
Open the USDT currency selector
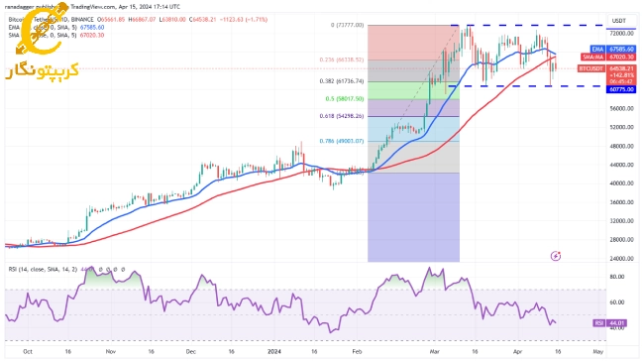619,21
